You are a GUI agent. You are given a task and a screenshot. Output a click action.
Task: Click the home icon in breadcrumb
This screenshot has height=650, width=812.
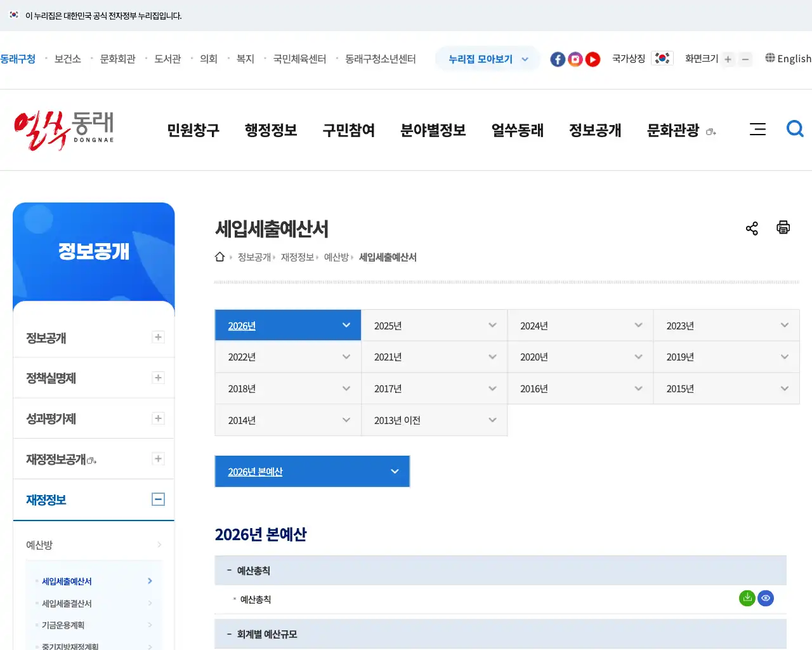(x=220, y=256)
